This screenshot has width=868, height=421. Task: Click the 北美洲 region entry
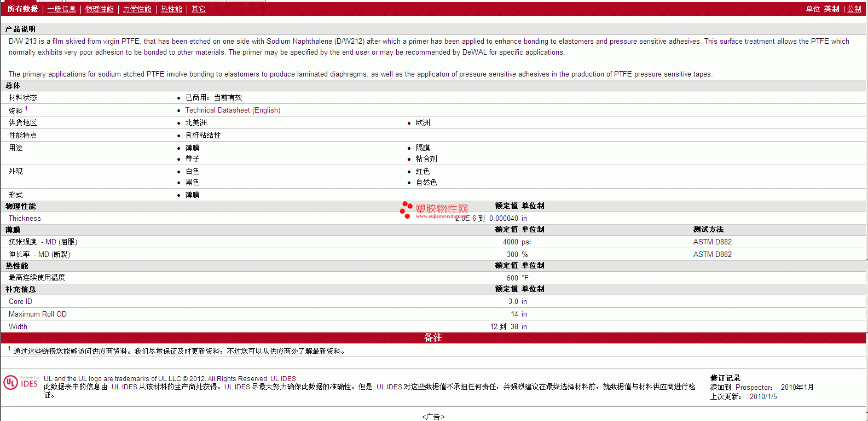[x=196, y=122]
